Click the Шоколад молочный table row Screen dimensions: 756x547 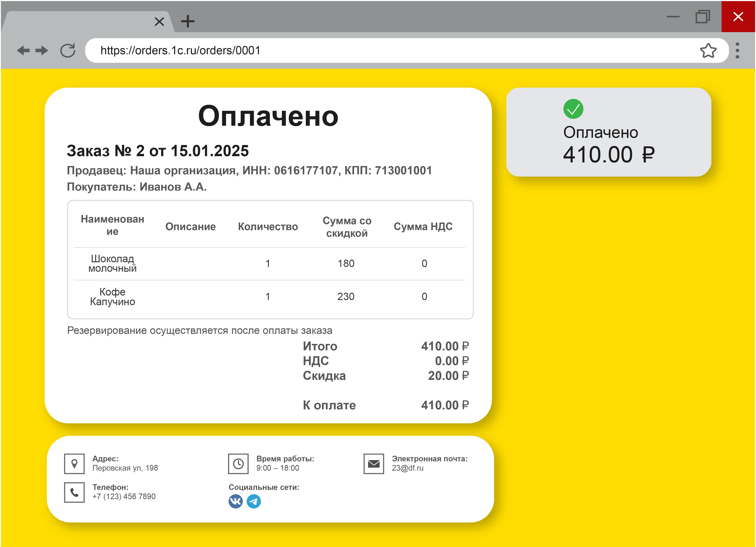pyautogui.click(x=112, y=264)
